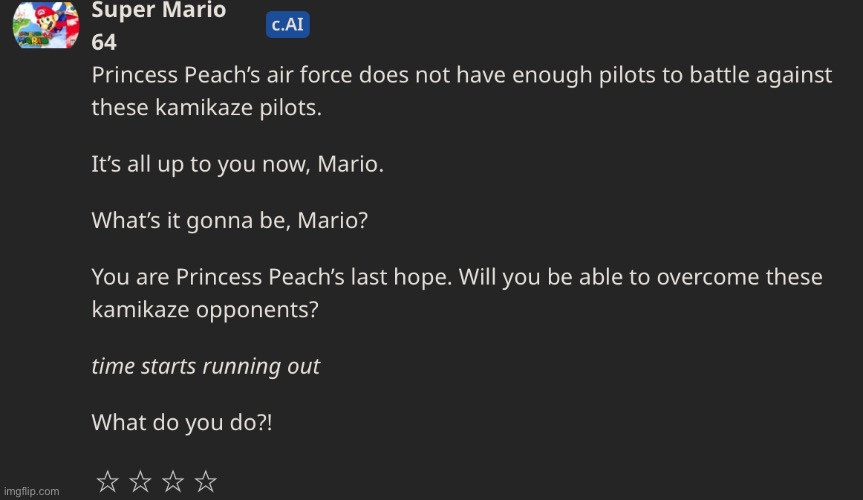
Task: Select "It's all up to you now, Mario."
Action: (x=237, y=165)
